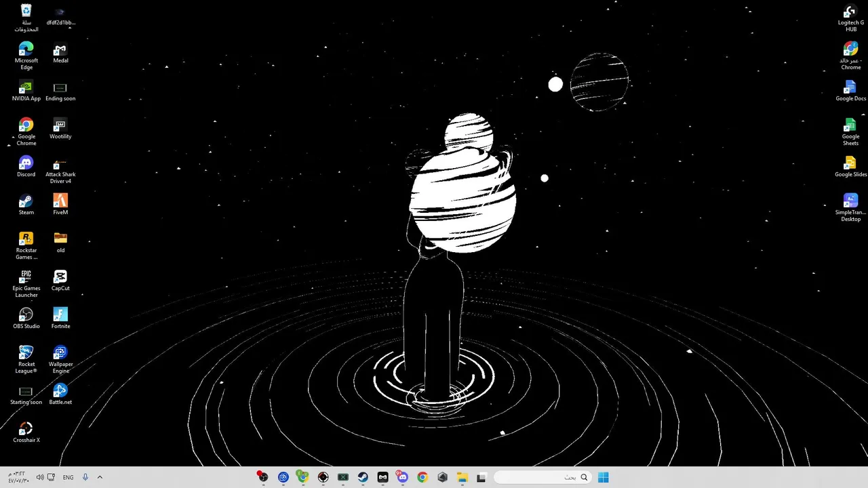
Task: Open the Google Chrome desktop shortcut
Action: (x=26, y=132)
